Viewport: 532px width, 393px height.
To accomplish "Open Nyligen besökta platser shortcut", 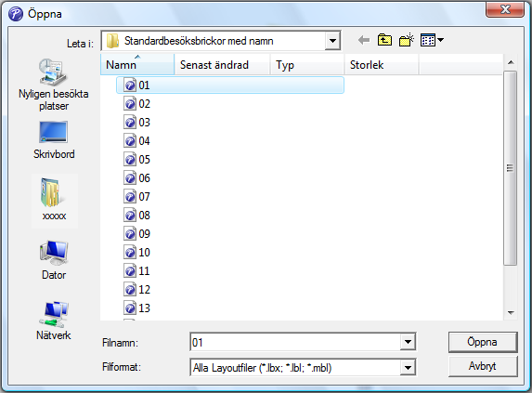I will 54,85.
